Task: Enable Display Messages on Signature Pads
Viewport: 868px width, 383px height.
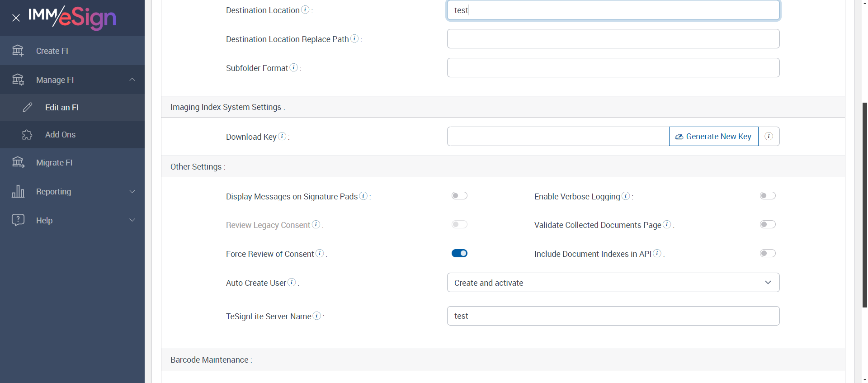Action: (459, 196)
